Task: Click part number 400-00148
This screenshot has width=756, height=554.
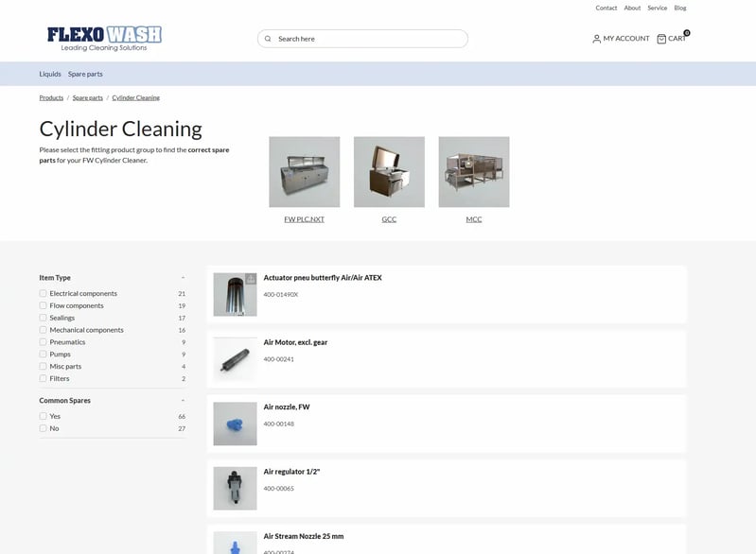Action: point(279,424)
